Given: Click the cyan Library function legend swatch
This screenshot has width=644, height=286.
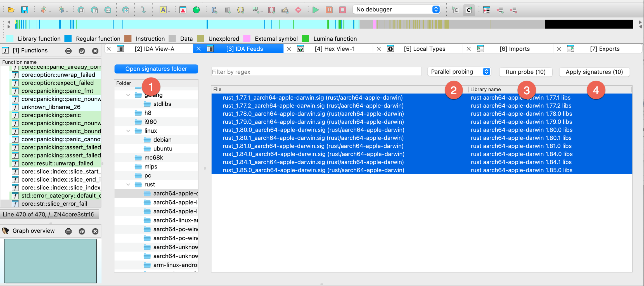Looking at the screenshot, I should pos(10,39).
